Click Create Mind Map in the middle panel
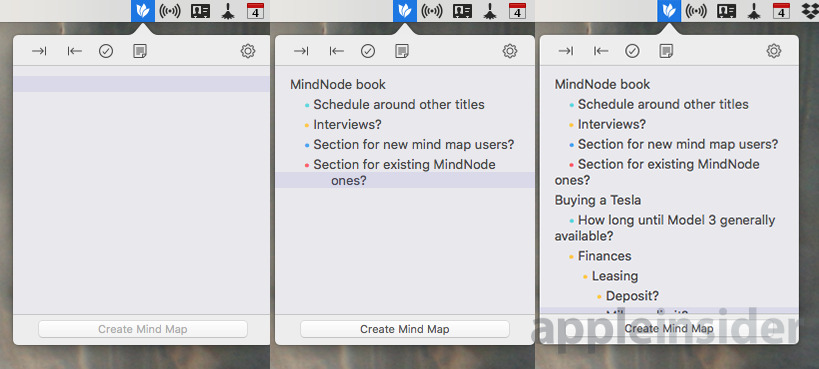Image resolution: width=819 pixels, height=369 pixels. (405, 329)
